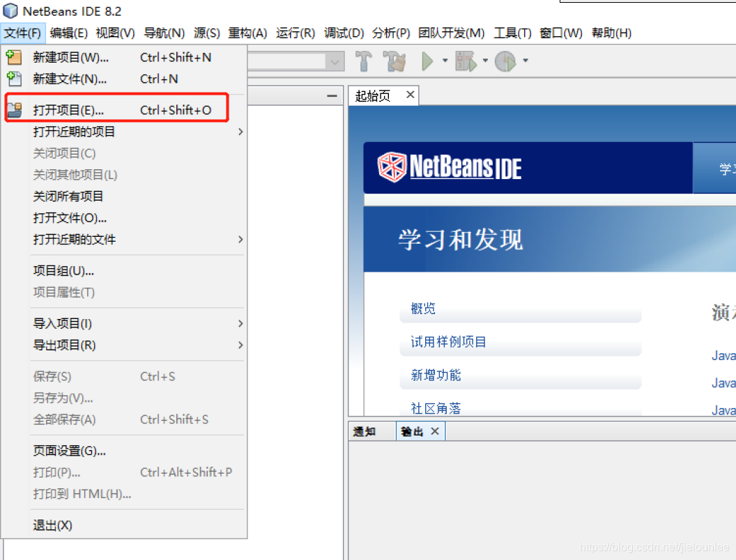This screenshot has height=560, width=736.
Task: Click the New Project icon in the File menu
Action: pos(14,57)
